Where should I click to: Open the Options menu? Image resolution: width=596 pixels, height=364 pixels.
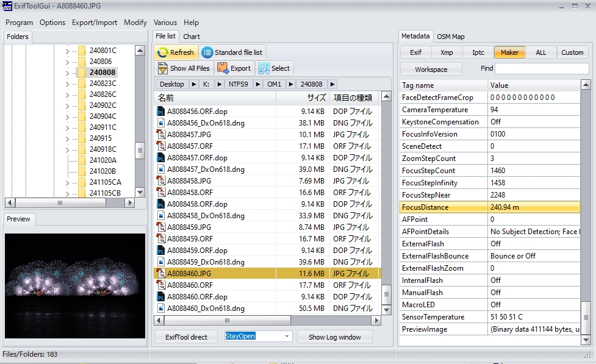point(52,23)
